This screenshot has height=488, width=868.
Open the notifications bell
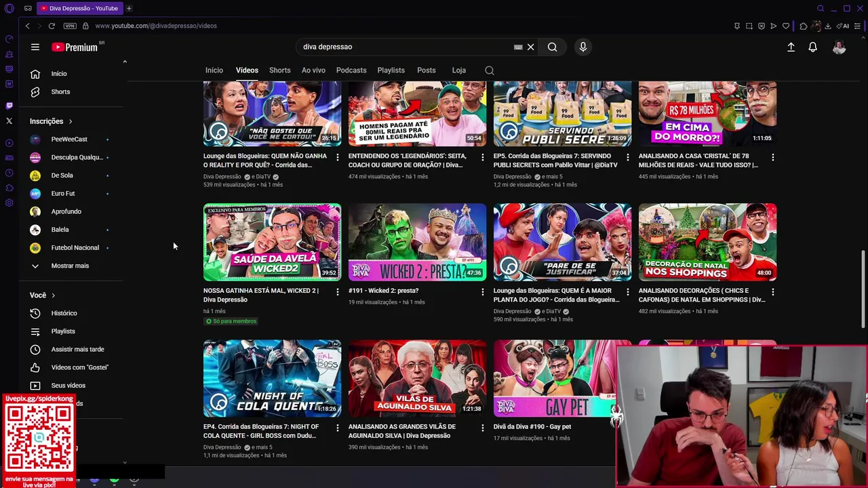point(812,47)
